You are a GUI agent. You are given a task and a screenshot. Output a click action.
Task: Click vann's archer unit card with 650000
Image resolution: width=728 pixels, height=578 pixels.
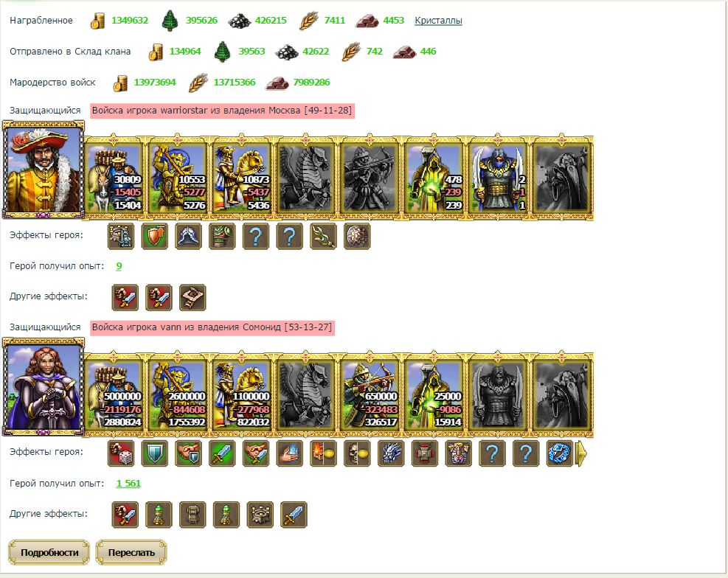pos(370,394)
